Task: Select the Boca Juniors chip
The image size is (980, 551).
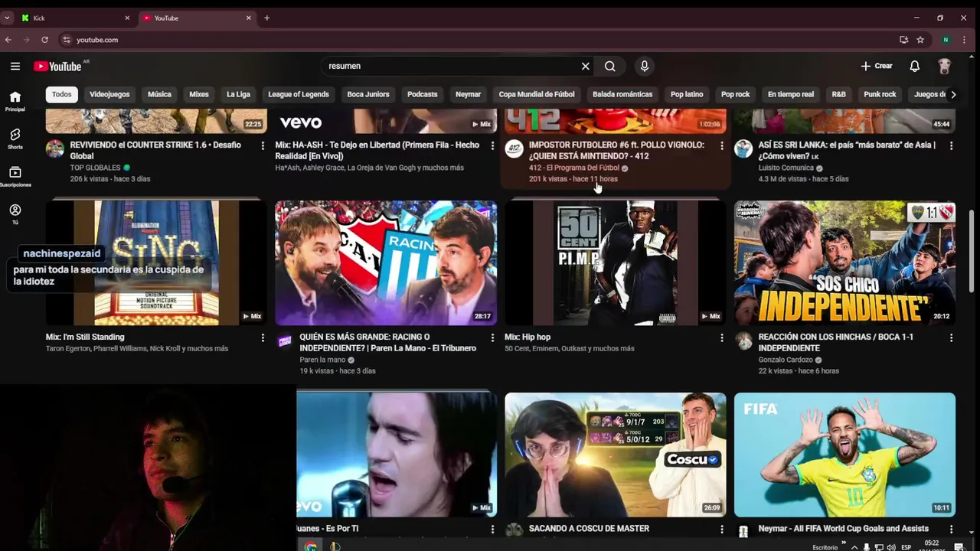Action: click(x=368, y=94)
